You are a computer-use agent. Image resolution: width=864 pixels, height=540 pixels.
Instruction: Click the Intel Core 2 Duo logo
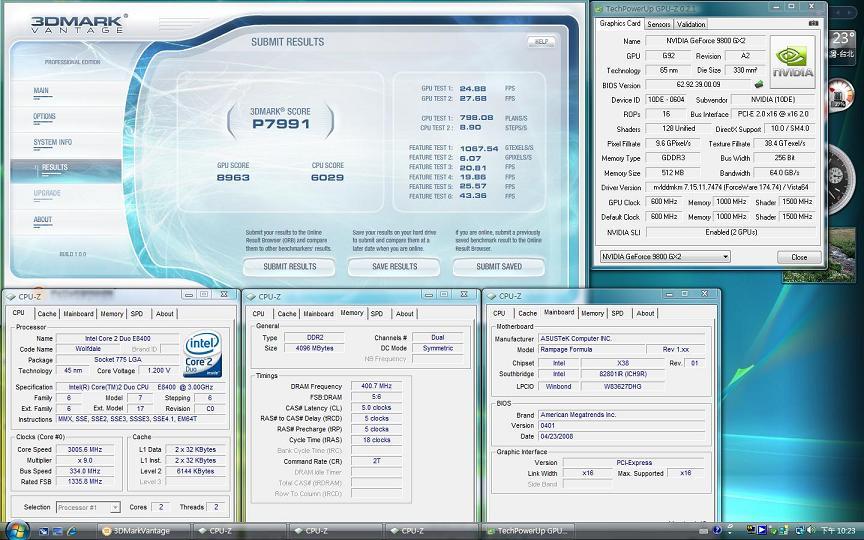point(203,356)
